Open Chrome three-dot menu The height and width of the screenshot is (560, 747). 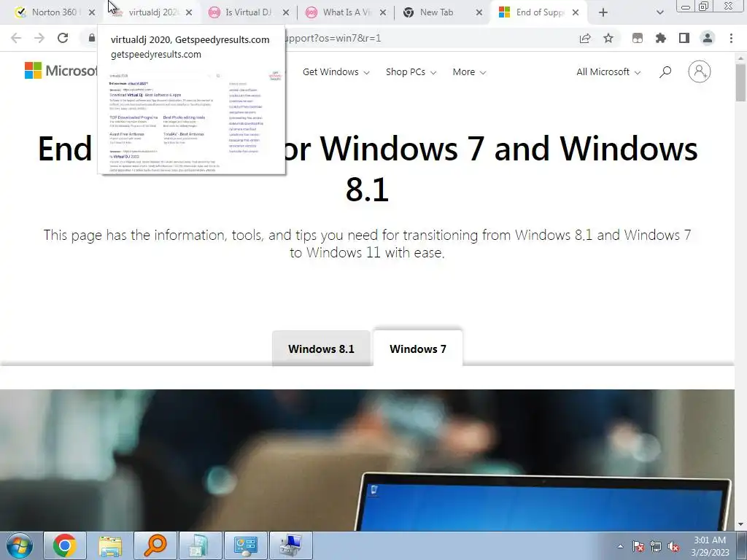(x=731, y=38)
